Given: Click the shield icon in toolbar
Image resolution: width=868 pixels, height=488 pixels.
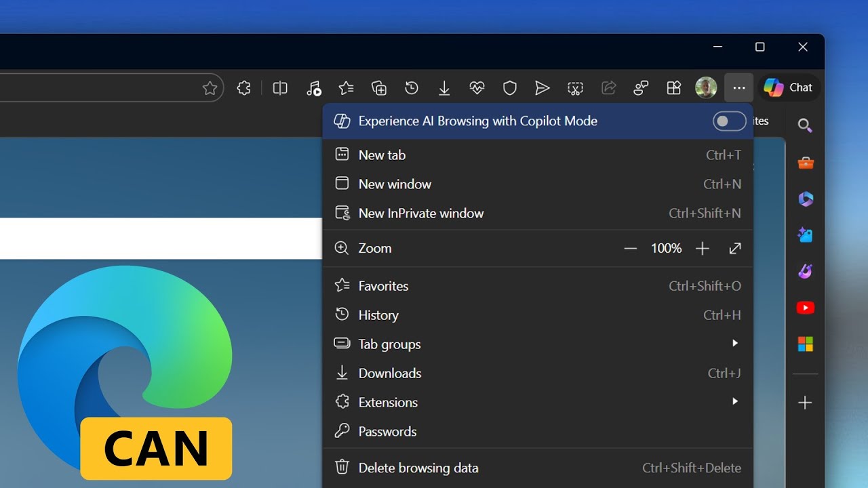Looking at the screenshot, I should (x=510, y=88).
